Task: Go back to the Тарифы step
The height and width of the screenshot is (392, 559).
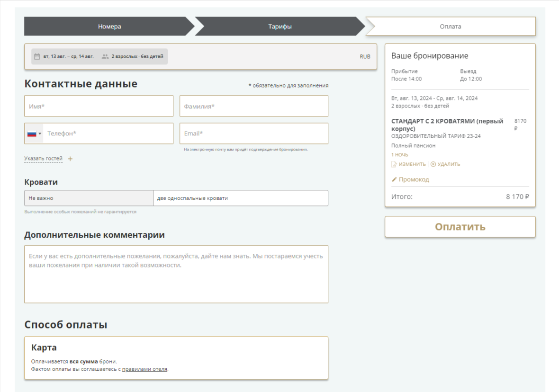Action: (x=279, y=27)
